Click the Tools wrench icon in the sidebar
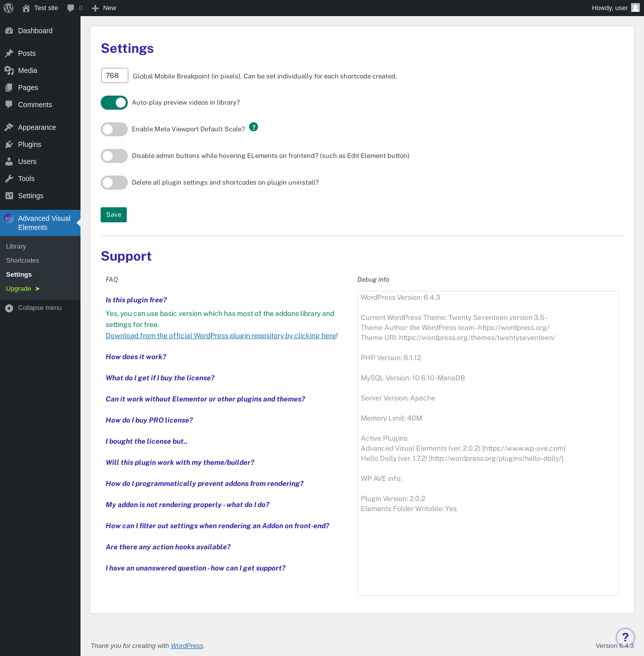The height and width of the screenshot is (656, 644). click(9, 179)
